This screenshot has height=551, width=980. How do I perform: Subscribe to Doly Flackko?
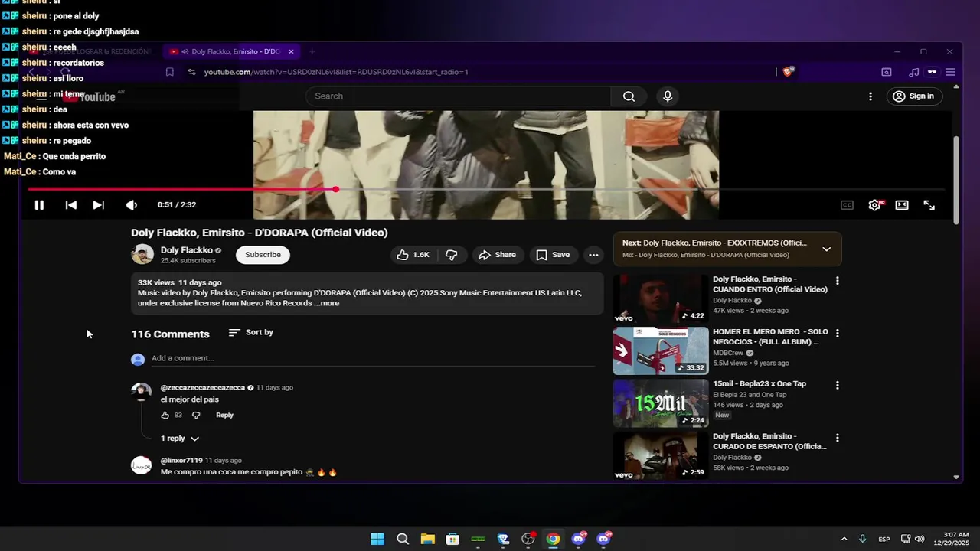(263, 255)
